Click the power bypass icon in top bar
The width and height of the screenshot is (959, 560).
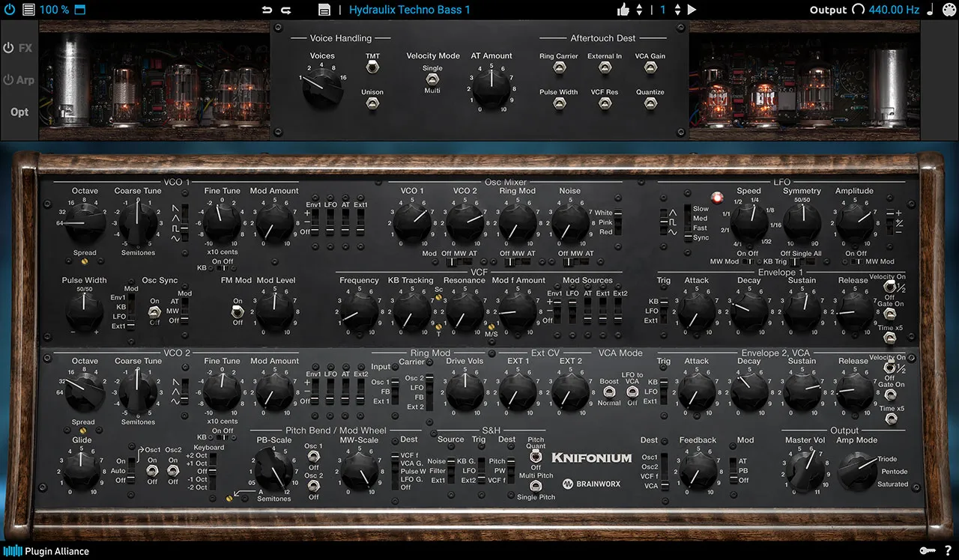point(9,10)
